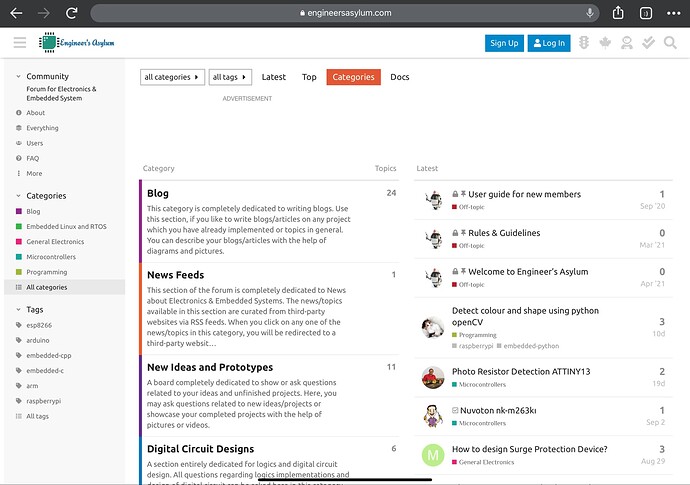Open Photo Resistor Detection ATTINY13 topic
This screenshot has height=485, width=690.
pyautogui.click(x=521, y=371)
